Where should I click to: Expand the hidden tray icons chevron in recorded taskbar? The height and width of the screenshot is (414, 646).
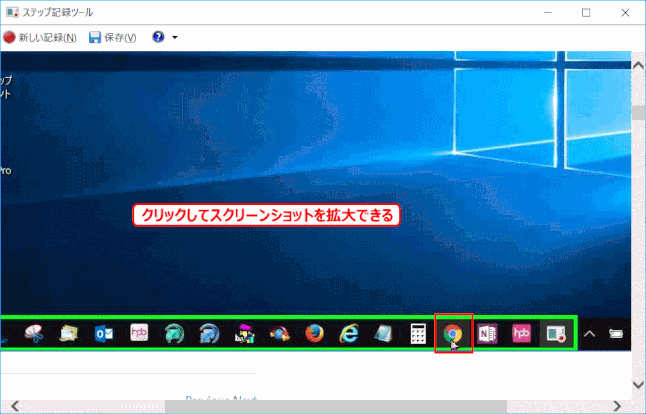(x=590, y=334)
